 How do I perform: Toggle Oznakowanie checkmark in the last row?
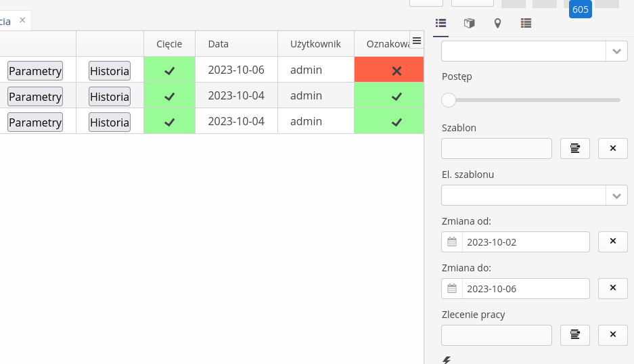[397, 122]
